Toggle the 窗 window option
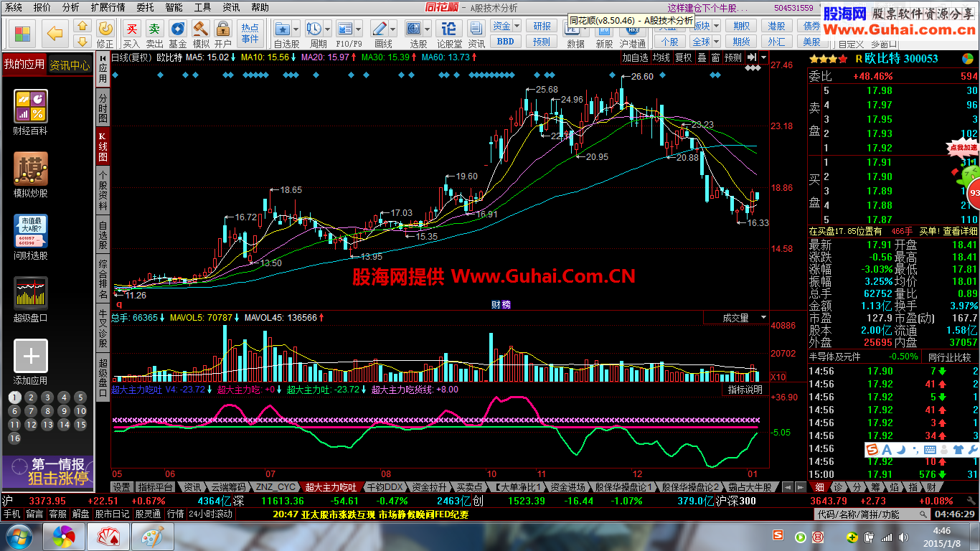Viewport: 980px width, 551px height. coord(715,57)
